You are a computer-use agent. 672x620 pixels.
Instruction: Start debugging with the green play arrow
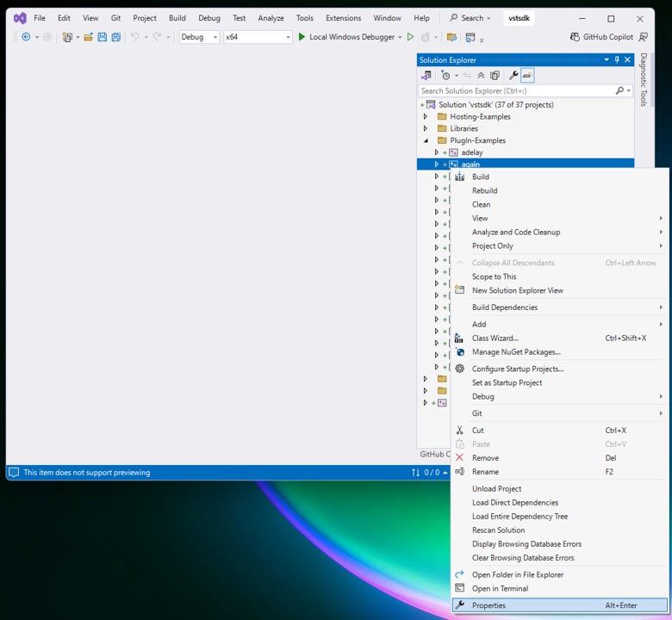pos(302,37)
